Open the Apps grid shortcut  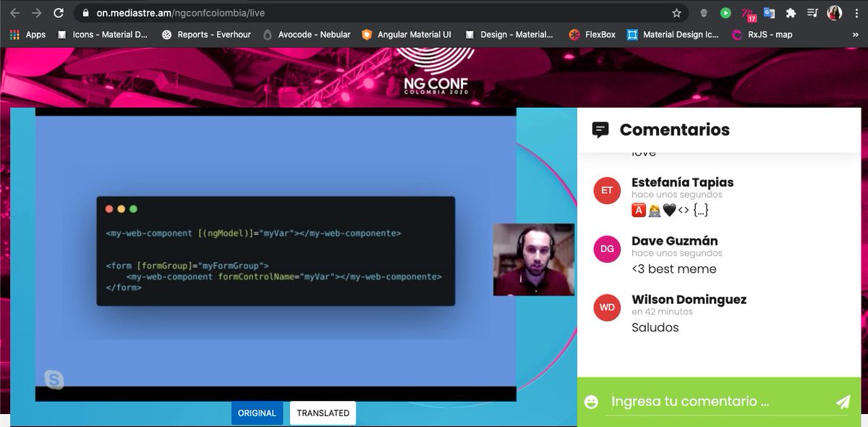click(x=28, y=34)
